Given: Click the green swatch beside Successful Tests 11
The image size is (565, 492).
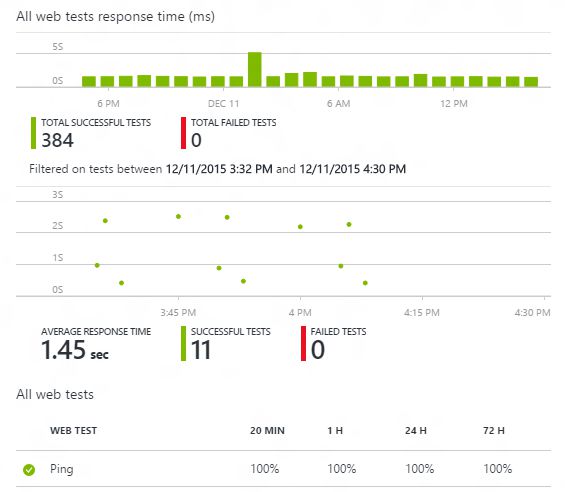Looking at the screenshot, I should (x=183, y=343).
